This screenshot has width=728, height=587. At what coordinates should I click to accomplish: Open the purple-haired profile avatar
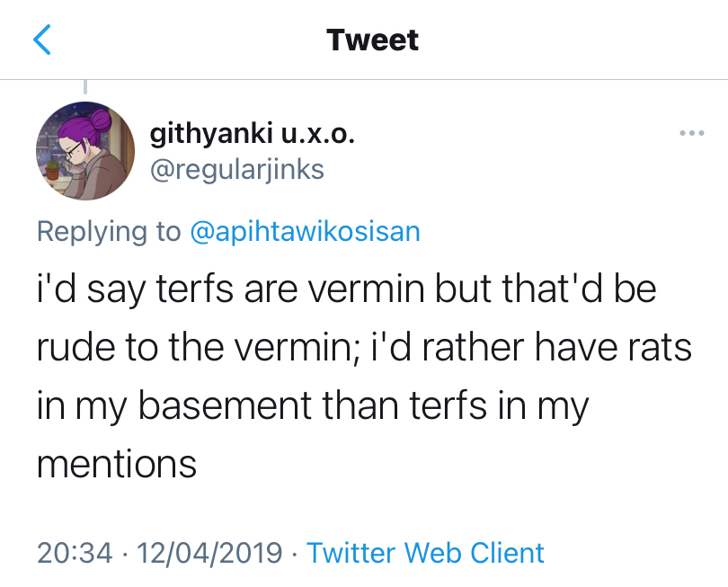(84, 148)
